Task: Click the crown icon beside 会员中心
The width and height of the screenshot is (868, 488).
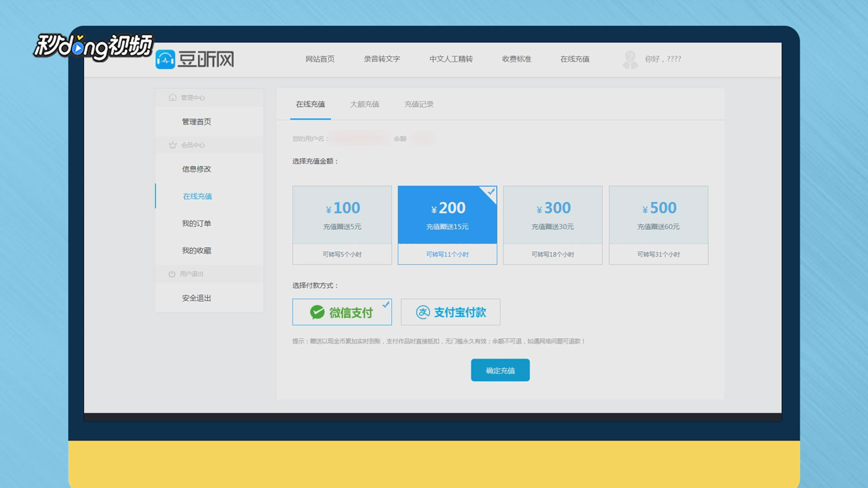Action: pyautogui.click(x=172, y=145)
